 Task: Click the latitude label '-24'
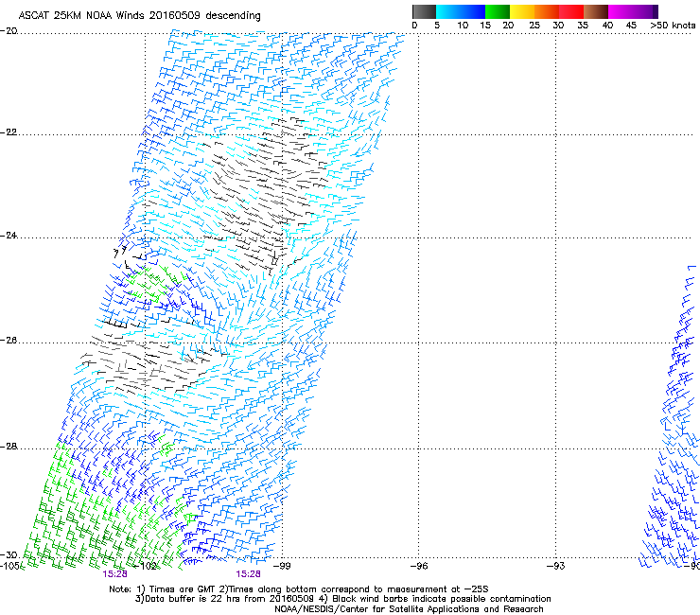(9, 235)
